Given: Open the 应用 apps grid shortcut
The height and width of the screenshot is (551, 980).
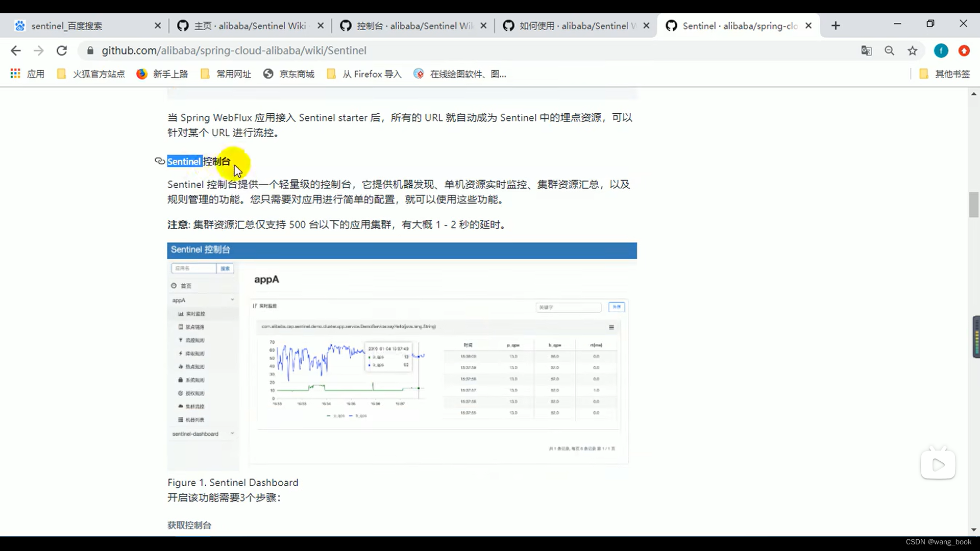Looking at the screenshot, I should pyautogui.click(x=28, y=74).
